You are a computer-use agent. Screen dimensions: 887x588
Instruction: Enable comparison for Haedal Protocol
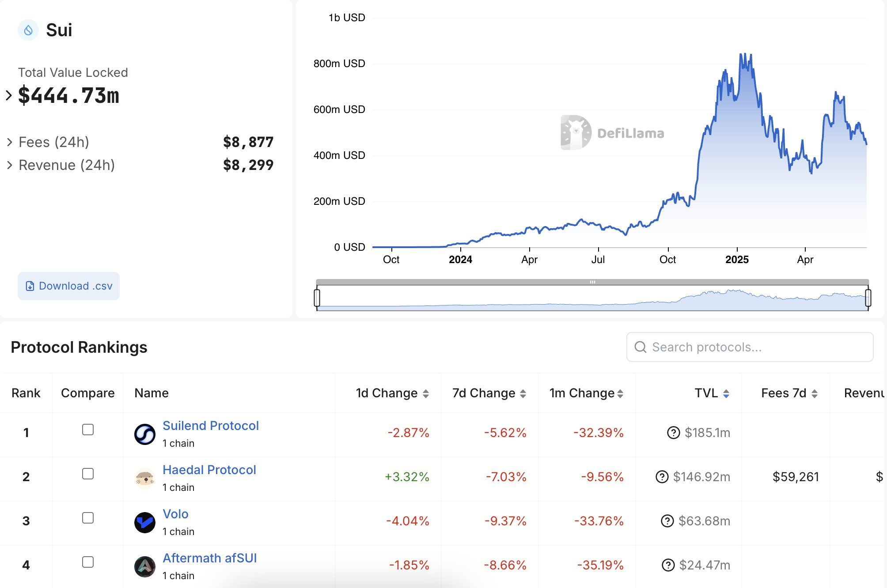(87, 473)
